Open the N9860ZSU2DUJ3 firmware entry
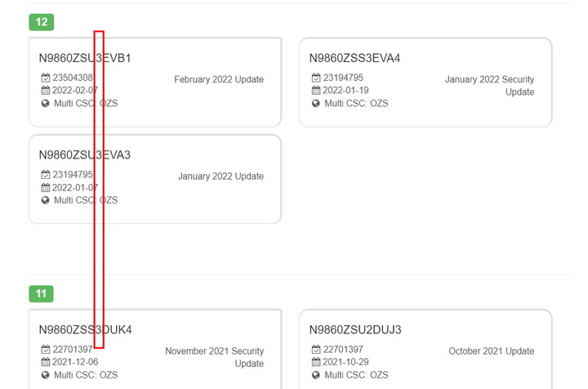Image resolution: width=588 pixels, height=389 pixels. pyautogui.click(x=355, y=330)
